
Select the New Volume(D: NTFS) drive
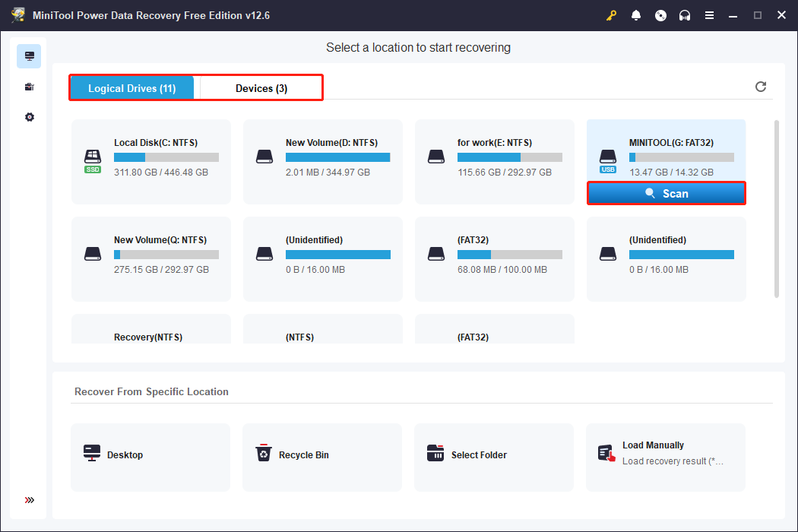323,162
